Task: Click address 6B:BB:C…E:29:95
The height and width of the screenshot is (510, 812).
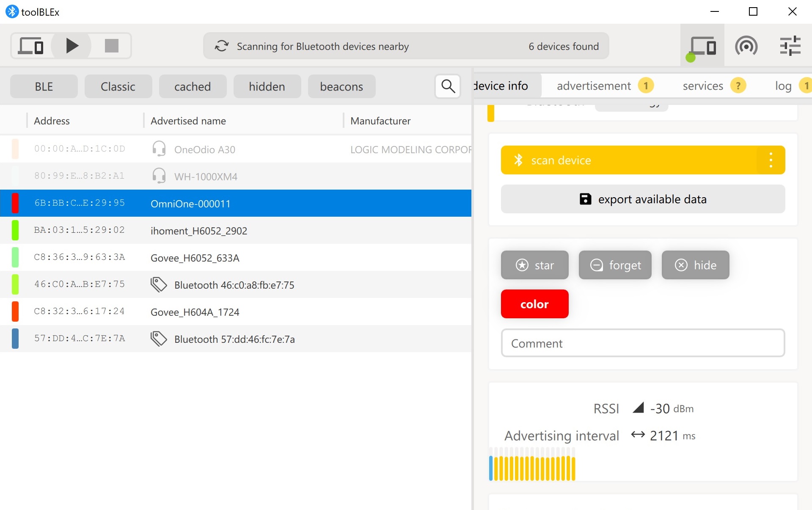Action: click(x=80, y=203)
